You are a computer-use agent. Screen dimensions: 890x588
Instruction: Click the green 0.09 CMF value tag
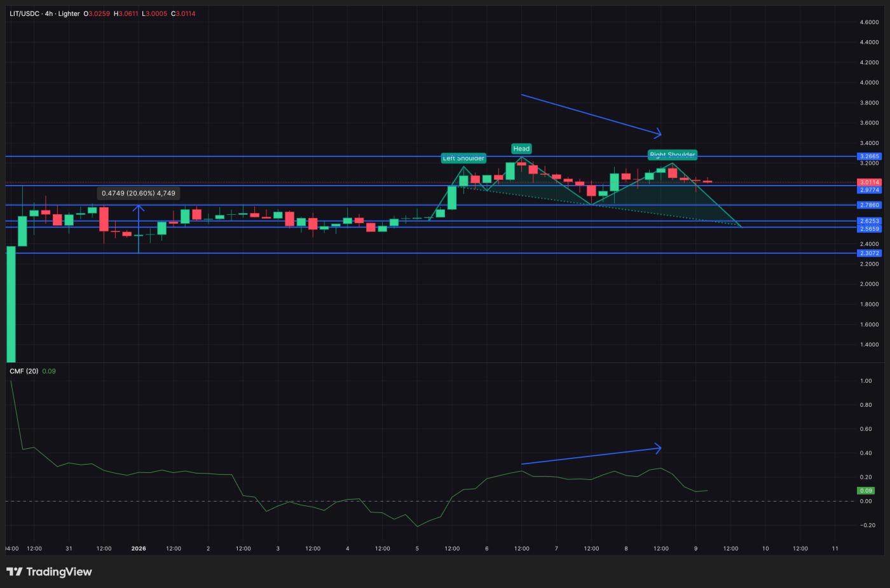click(866, 491)
